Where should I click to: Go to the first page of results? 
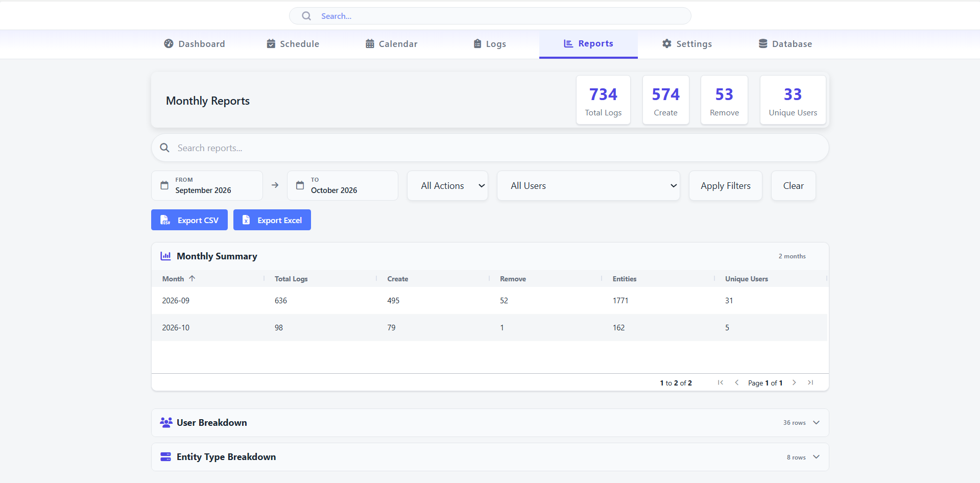pyautogui.click(x=720, y=382)
